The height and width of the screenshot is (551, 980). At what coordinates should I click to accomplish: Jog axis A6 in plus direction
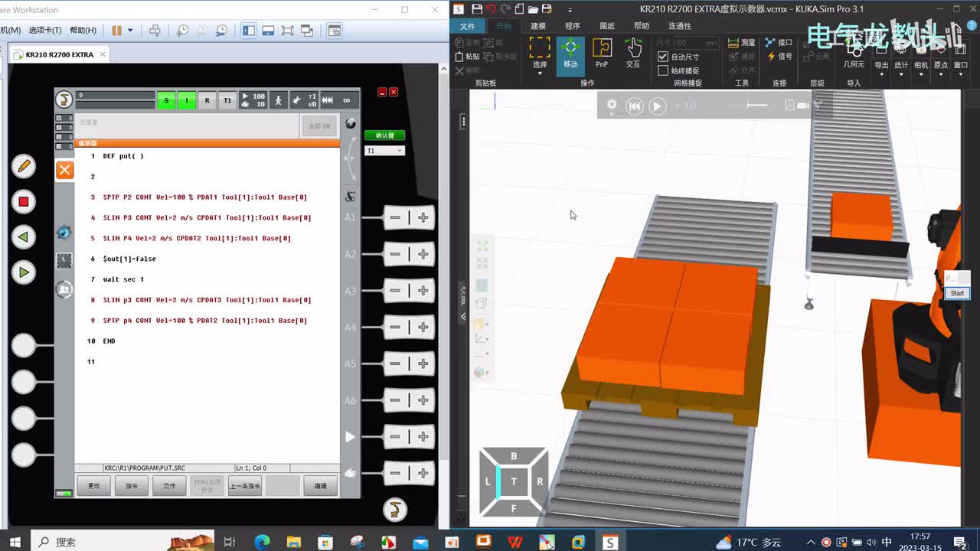423,400
